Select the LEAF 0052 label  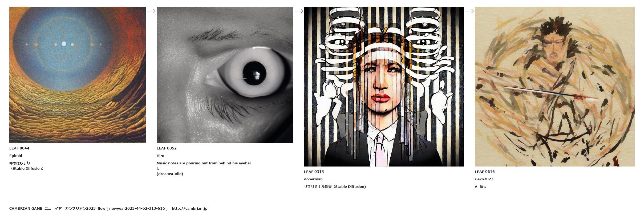click(x=167, y=148)
